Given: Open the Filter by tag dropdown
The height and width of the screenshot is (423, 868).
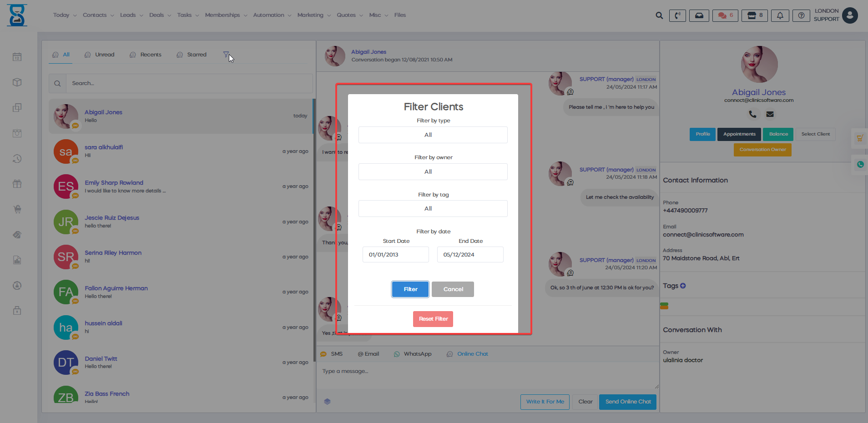Looking at the screenshot, I should coord(433,209).
